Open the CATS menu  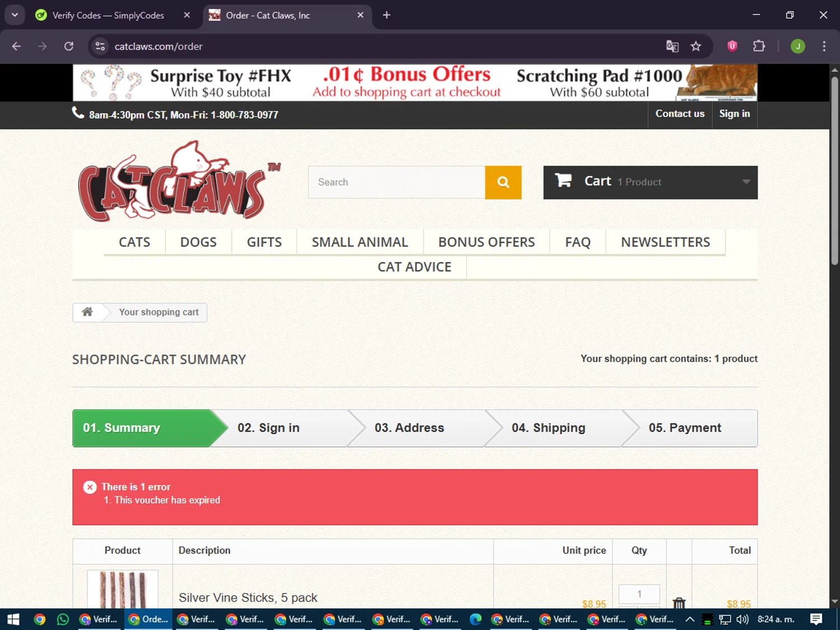(134, 242)
